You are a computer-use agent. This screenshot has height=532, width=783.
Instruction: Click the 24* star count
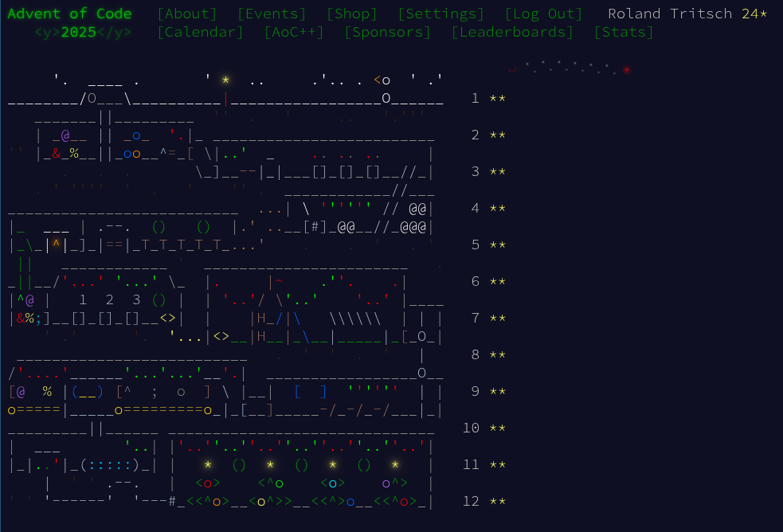pos(754,14)
